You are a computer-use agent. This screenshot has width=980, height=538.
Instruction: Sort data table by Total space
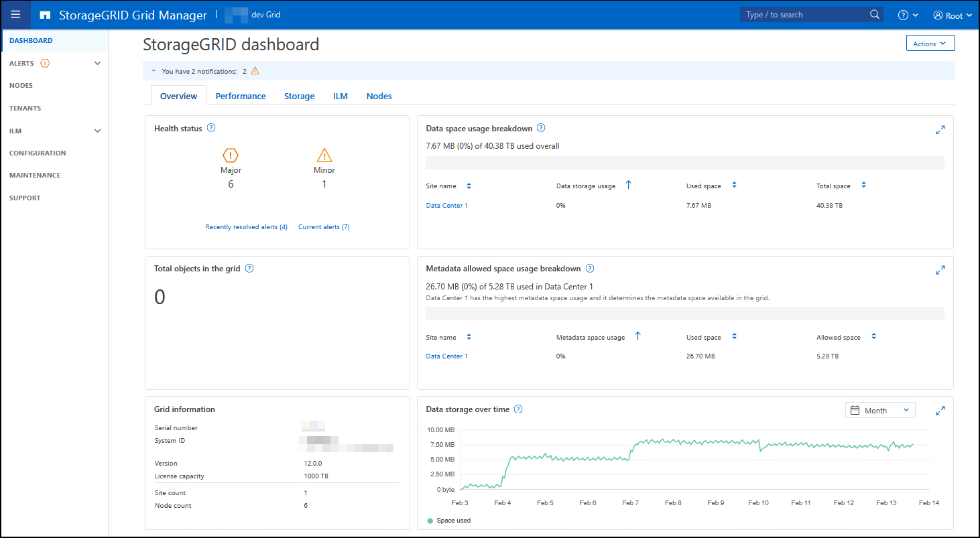[863, 185]
